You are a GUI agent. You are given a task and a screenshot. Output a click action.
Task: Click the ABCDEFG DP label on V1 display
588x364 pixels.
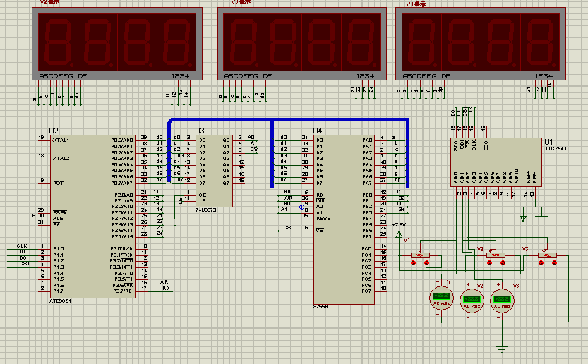click(427, 76)
